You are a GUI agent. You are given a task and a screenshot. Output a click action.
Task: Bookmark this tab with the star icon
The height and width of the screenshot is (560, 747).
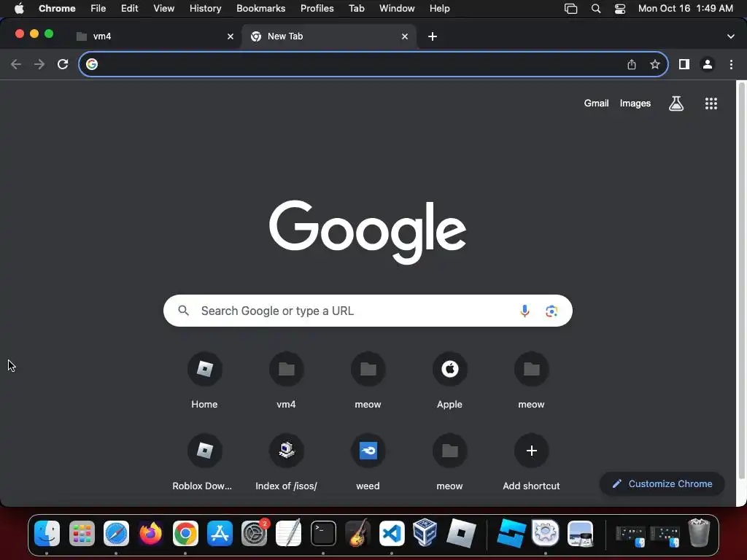[655, 64]
